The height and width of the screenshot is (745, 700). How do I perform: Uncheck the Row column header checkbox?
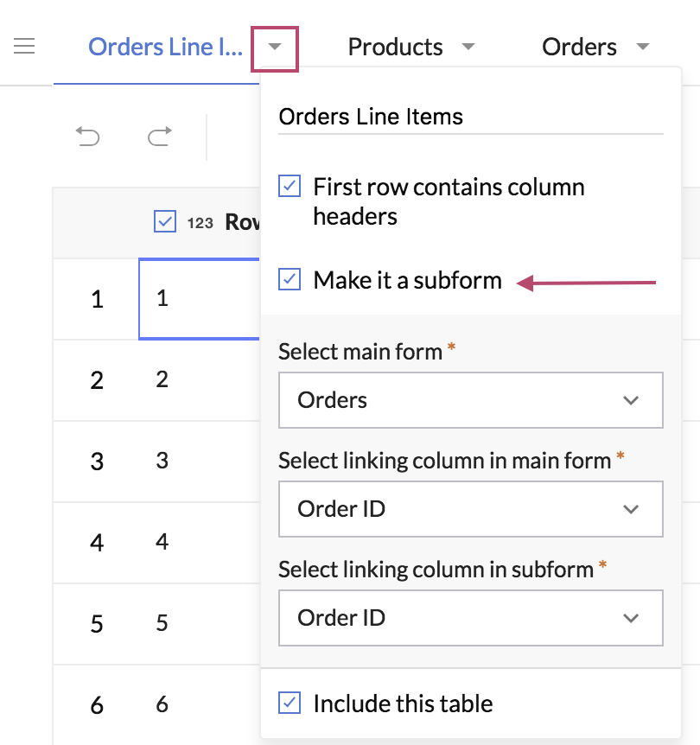(x=165, y=222)
